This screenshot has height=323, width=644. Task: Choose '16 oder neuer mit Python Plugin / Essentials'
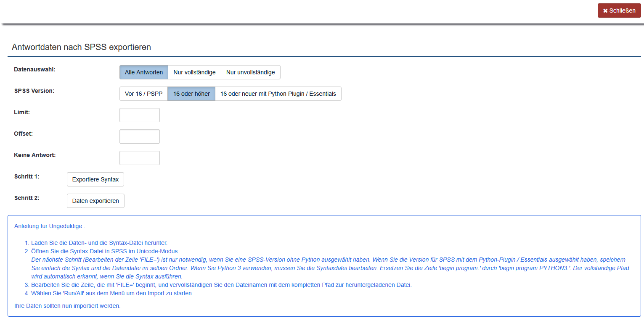(x=278, y=94)
